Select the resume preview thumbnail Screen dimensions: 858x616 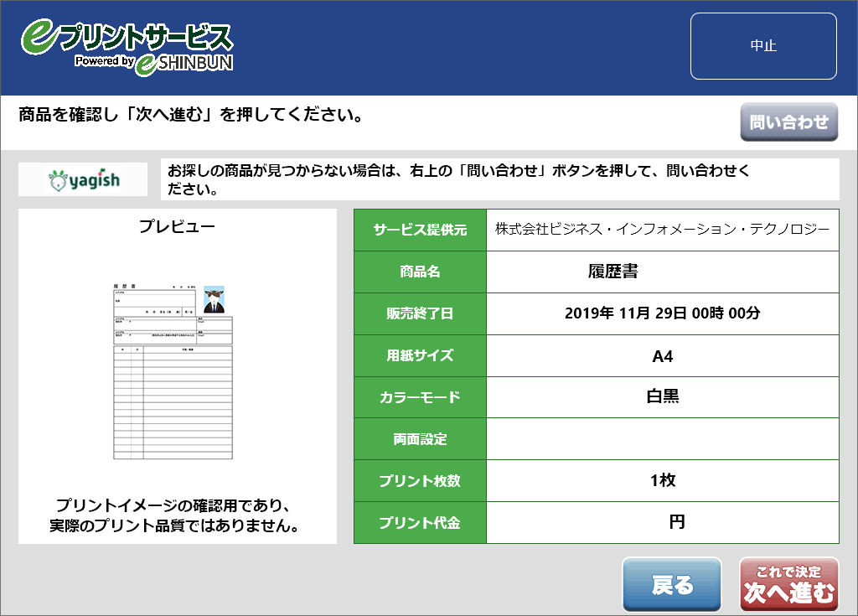[x=173, y=372]
